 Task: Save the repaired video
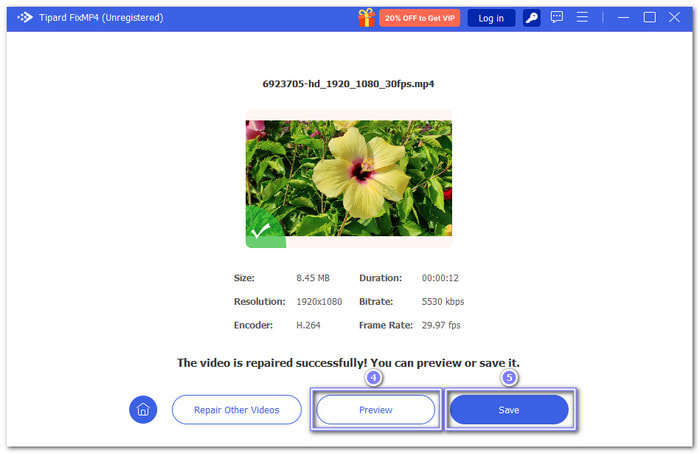click(x=509, y=409)
